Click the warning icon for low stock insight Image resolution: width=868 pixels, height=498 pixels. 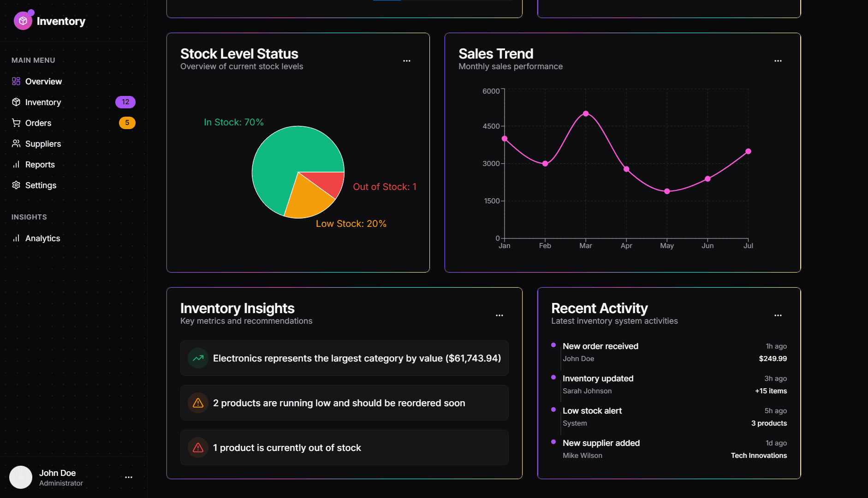[198, 403]
